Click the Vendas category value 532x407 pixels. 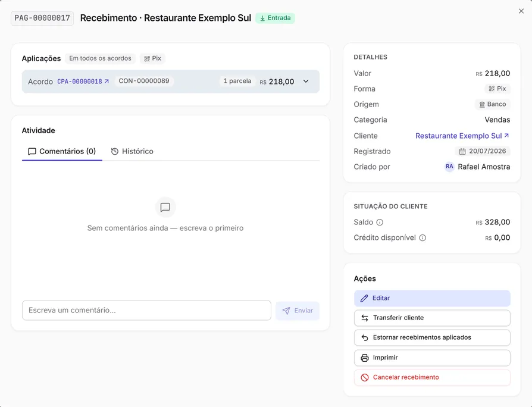pos(497,120)
